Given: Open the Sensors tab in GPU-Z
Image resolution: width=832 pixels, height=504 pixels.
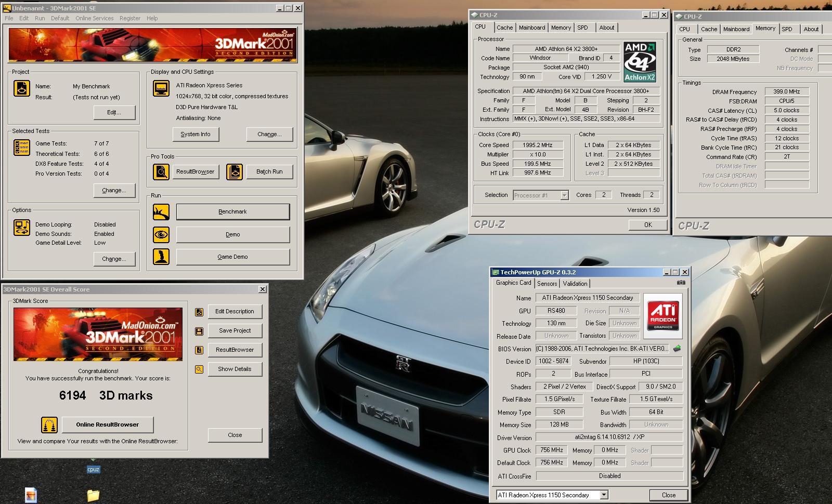Looking at the screenshot, I should coord(547,284).
